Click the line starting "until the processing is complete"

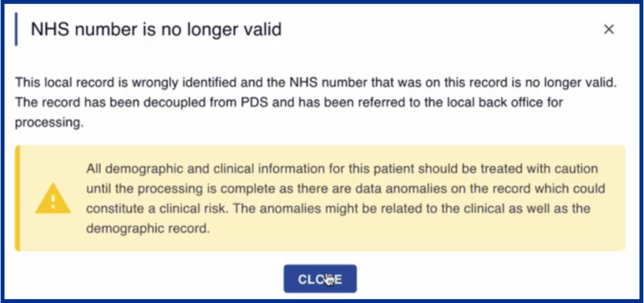pyautogui.click(x=345, y=190)
